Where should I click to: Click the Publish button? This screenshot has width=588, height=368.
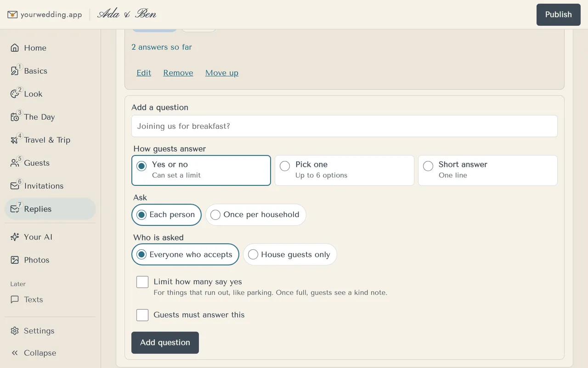point(559,15)
